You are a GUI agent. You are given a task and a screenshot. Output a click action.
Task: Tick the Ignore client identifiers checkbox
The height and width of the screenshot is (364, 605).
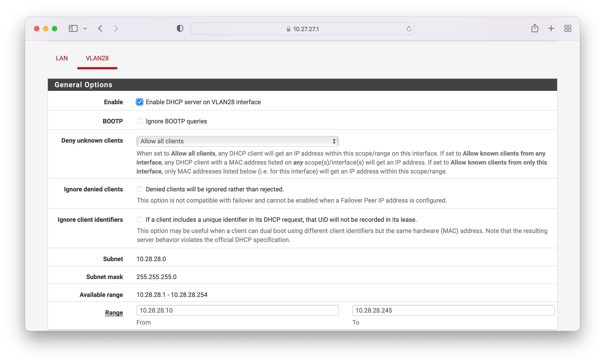tap(139, 220)
